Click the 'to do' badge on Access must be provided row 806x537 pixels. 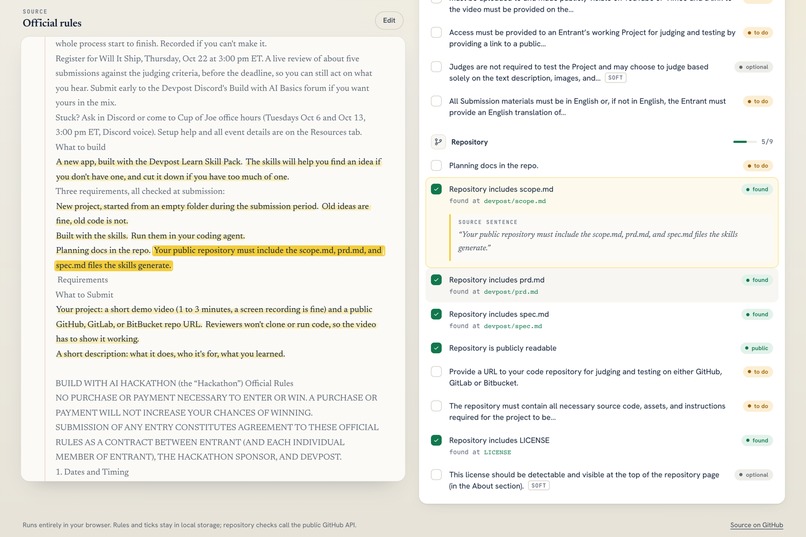click(x=758, y=32)
